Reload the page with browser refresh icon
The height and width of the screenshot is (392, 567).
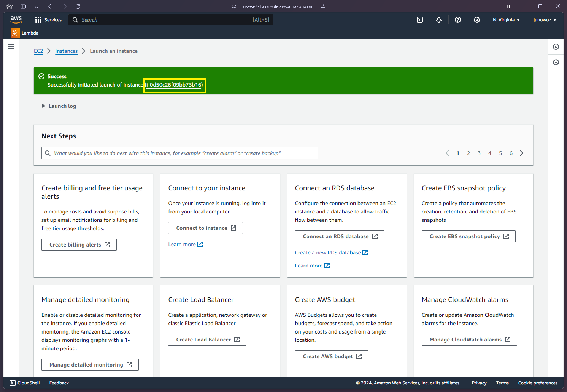[x=78, y=6]
